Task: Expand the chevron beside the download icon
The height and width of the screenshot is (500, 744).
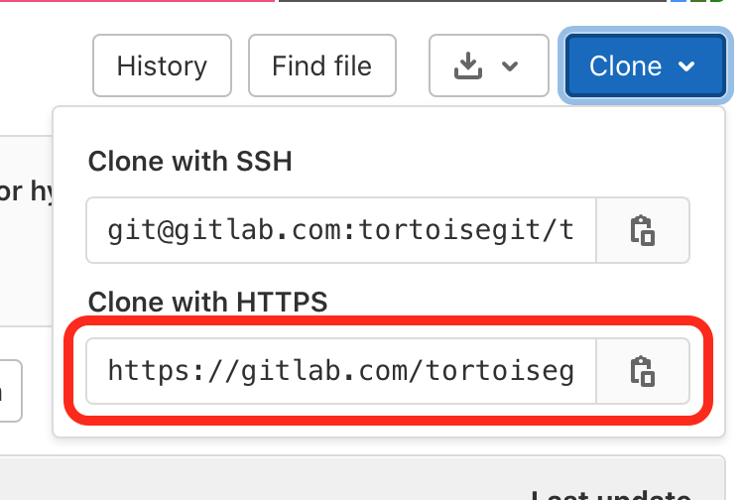Action: (x=510, y=66)
